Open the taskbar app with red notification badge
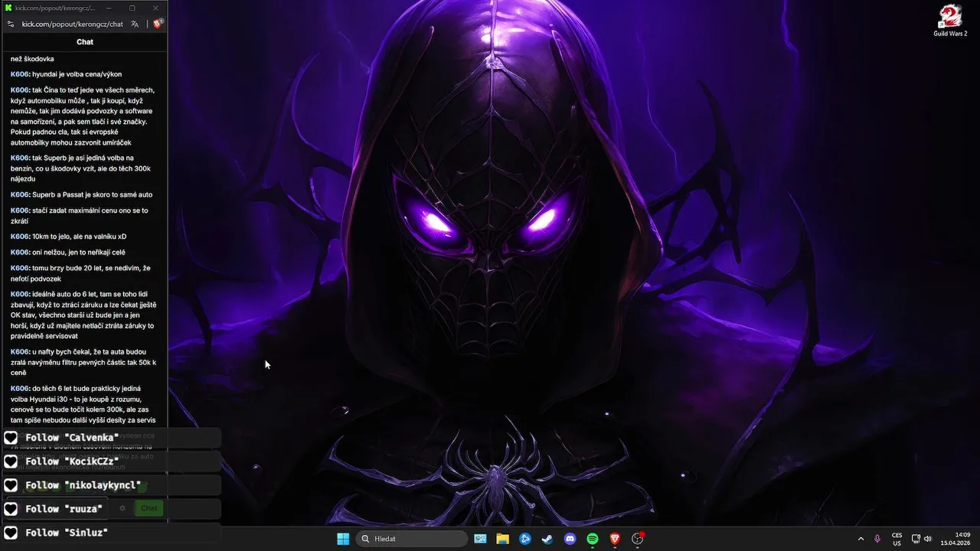 click(638, 539)
